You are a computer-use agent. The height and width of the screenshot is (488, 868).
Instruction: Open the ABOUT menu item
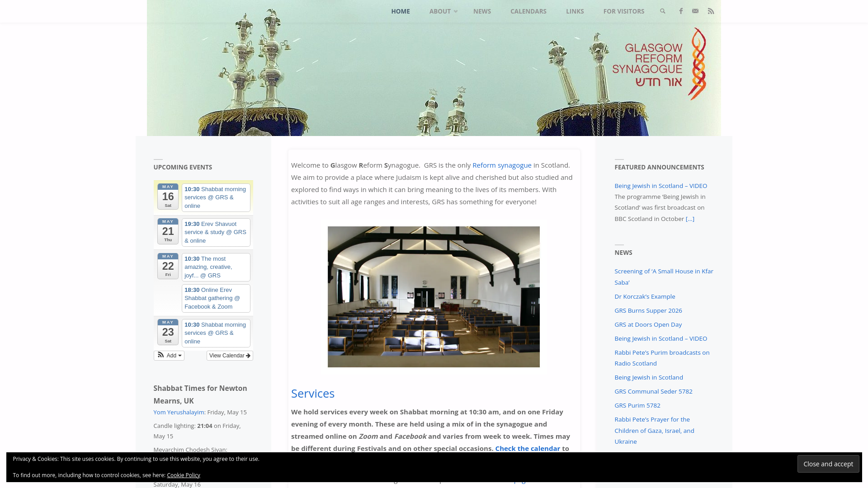[x=440, y=11]
